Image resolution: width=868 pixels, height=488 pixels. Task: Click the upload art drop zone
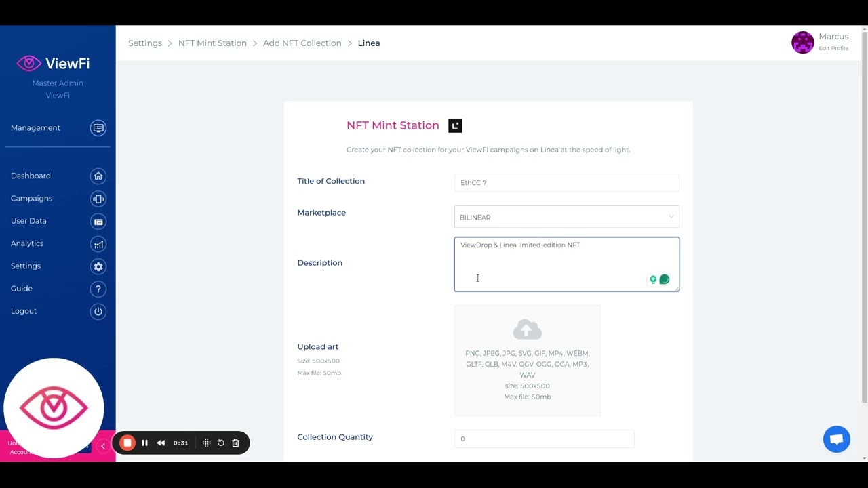[x=528, y=361]
